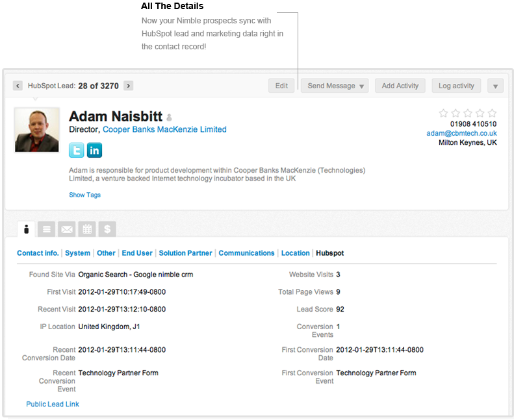Click phone number 01908 410510
The width and height of the screenshot is (514, 420).
[x=473, y=124]
